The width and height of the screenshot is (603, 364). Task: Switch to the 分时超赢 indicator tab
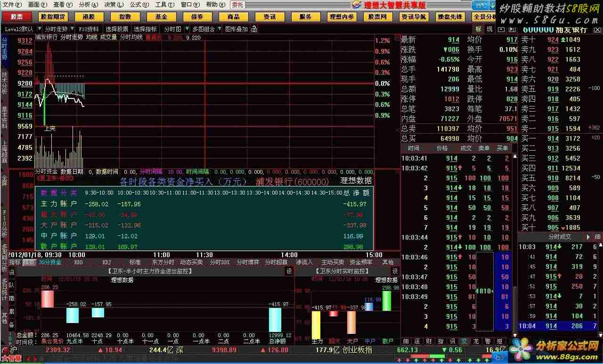276,262
